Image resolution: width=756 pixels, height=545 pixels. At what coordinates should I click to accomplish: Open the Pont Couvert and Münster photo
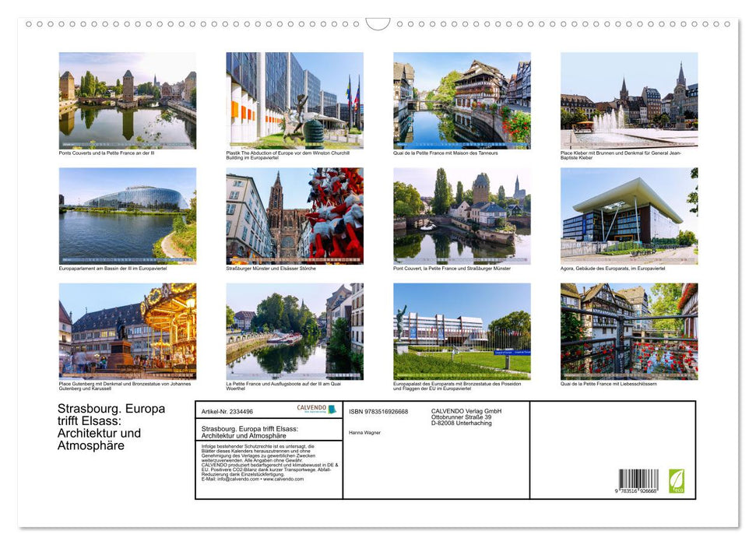point(462,216)
